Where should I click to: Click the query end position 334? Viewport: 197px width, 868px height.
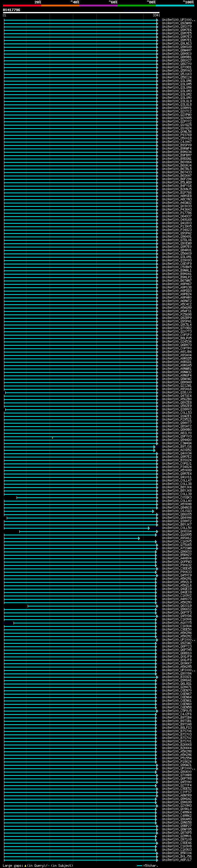coord(155,15)
